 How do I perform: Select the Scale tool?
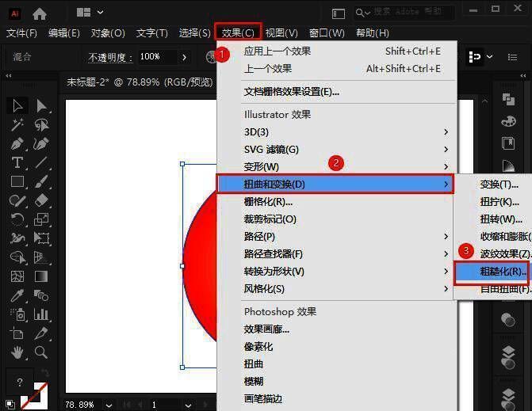coord(41,219)
